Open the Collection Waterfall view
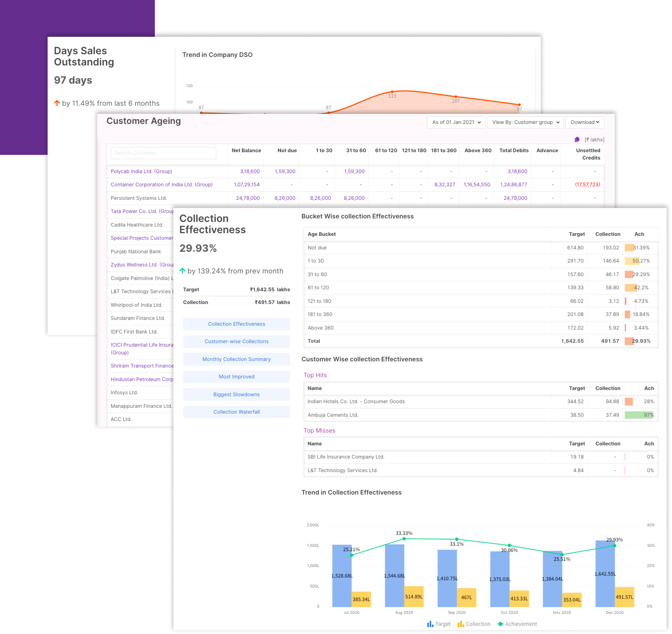This screenshot has width=672, height=634. click(236, 412)
